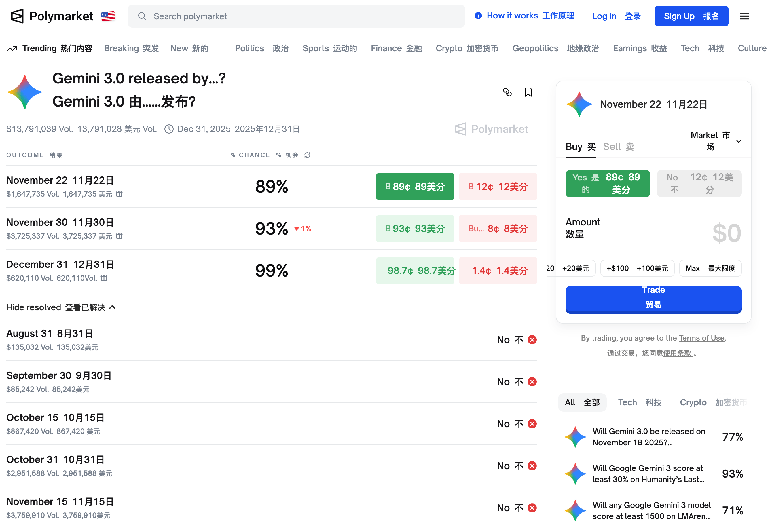Select the Yes 89¢ outcome
Image resolution: width=770 pixels, height=532 pixels.
(607, 183)
